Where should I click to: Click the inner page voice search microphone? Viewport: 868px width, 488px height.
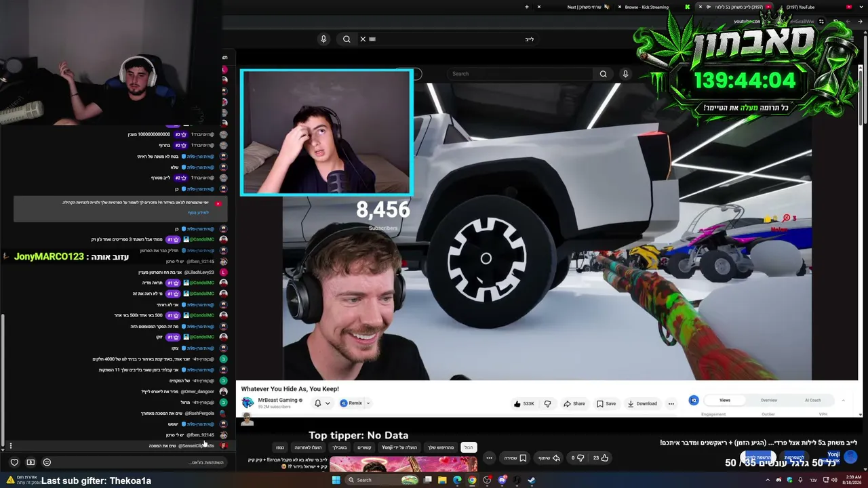coord(625,74)
